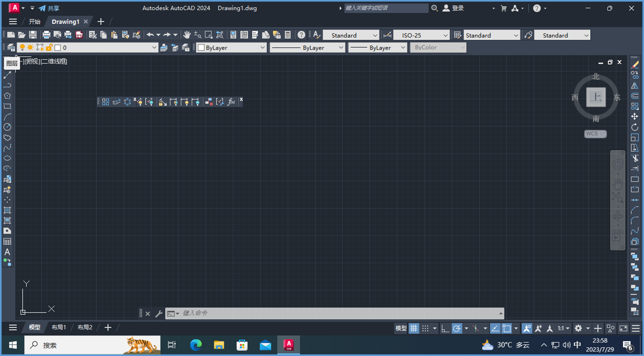Viewport: 644px width, 356px height.
Task: Click the Layer Properties Manager icon
Action: click(11, 47)
